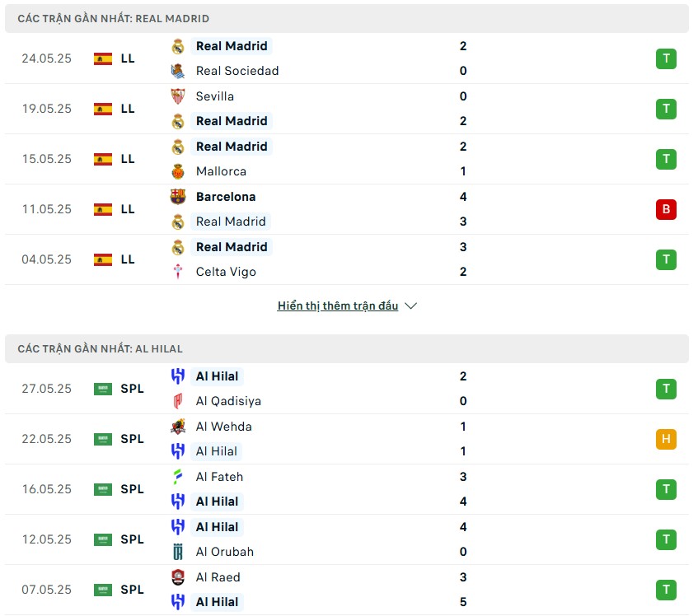Screen dimensions: 698x616
Task: Open the Al Qadisiya team name link
Action: click(x=228, y=401)
